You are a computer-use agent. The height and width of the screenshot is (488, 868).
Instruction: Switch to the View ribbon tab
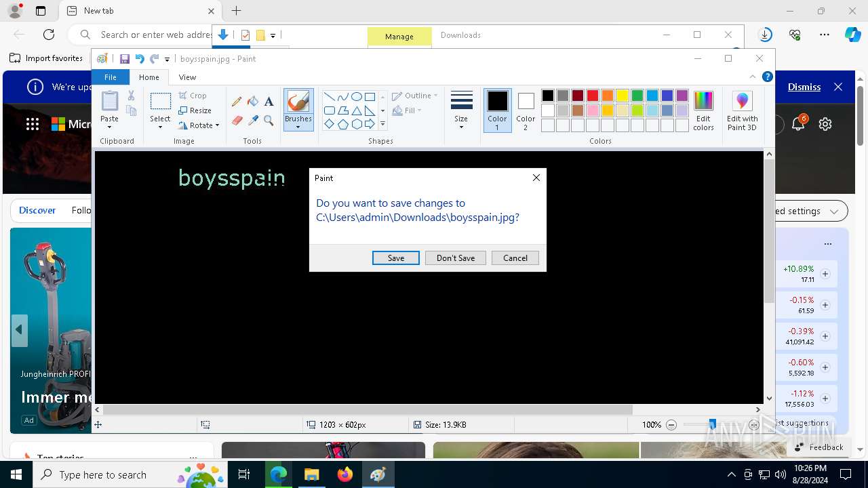click(187, 77)
